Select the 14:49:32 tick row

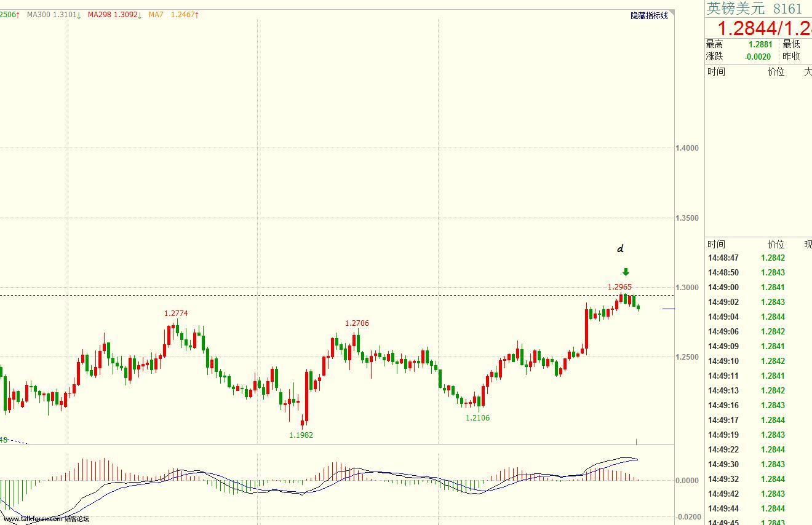pos(758,480)
